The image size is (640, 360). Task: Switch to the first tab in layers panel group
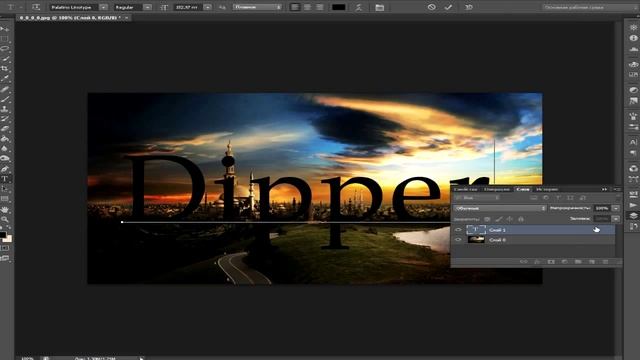466,189
